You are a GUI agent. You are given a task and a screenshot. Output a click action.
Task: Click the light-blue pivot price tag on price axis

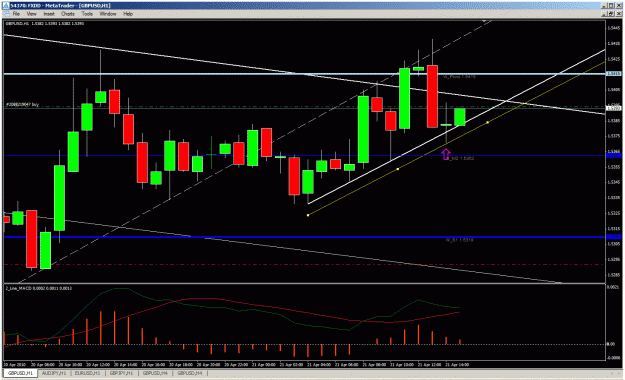coord(613,73)
